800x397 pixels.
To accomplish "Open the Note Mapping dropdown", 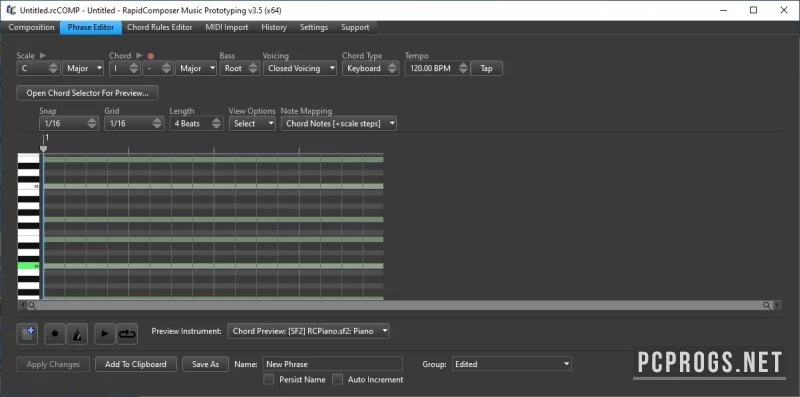I will click(x=339, y=123).
